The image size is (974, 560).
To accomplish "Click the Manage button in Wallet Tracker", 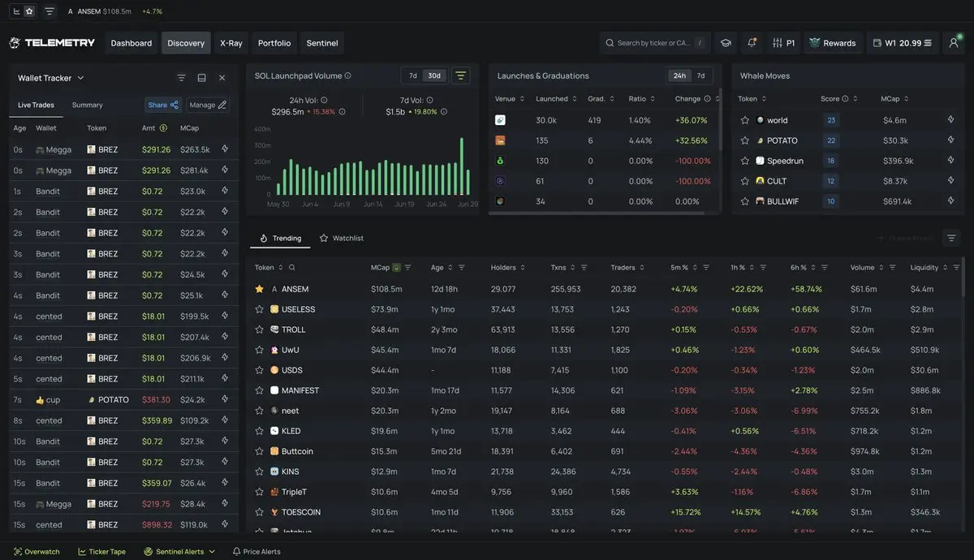I will [x=208, y=105].
